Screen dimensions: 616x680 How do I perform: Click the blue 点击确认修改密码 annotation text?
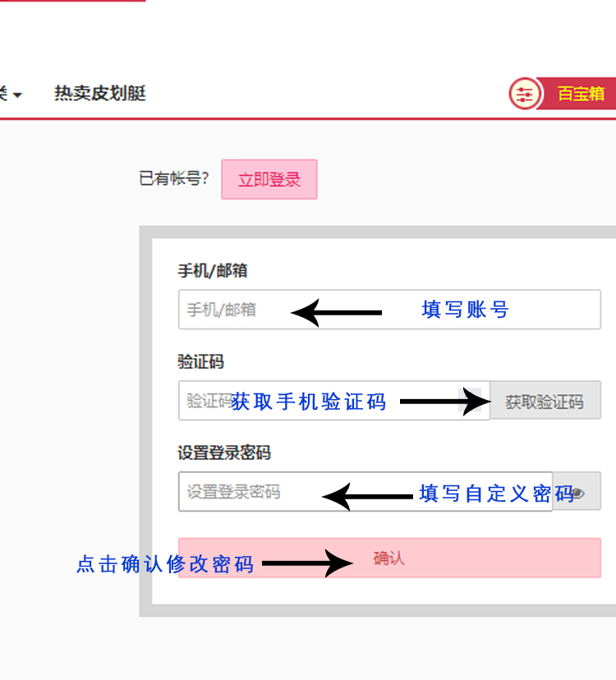point(165,564)
